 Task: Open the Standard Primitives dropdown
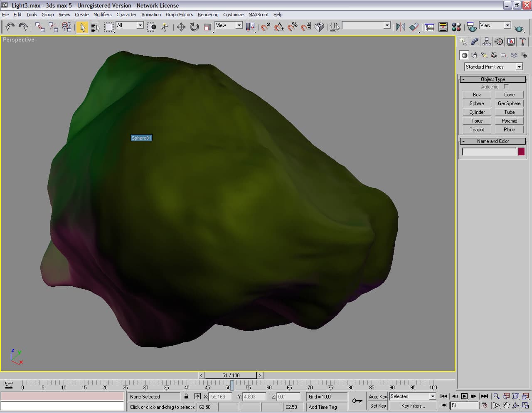(519, 67)
